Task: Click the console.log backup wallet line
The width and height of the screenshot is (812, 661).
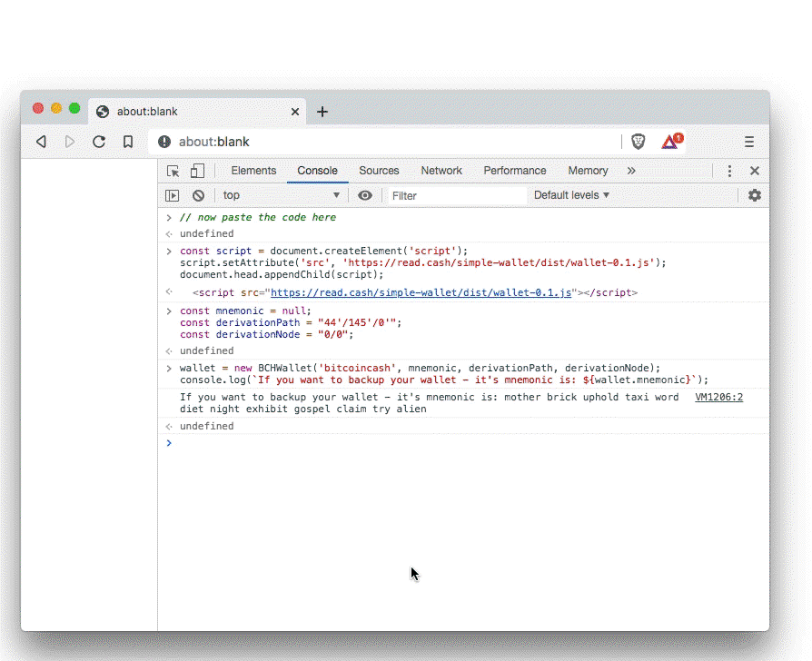Action: (444, 380)
